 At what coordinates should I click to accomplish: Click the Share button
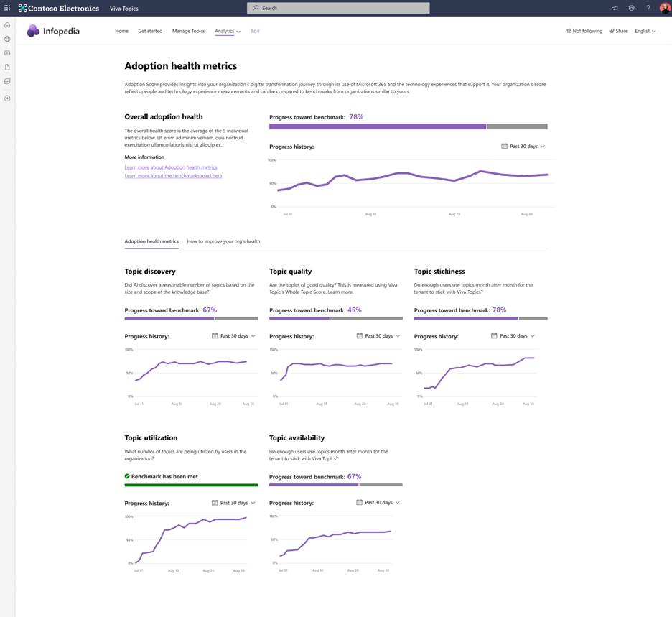618,31
